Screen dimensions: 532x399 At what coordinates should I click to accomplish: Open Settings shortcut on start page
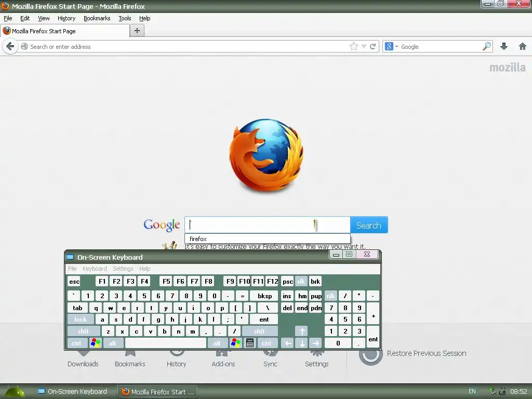(x=316, y=360)
